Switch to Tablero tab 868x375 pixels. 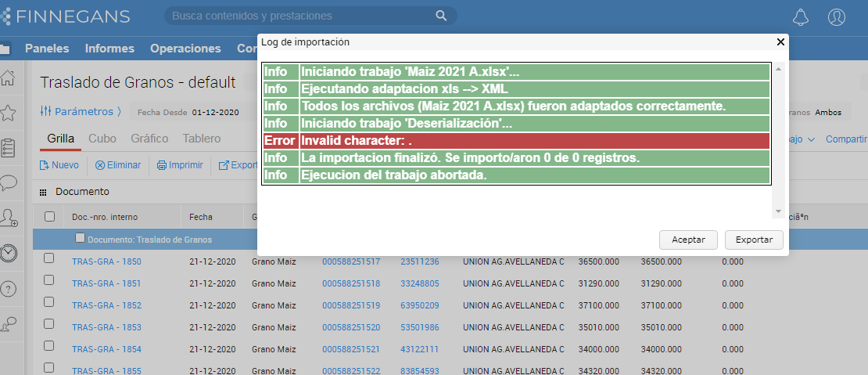point(202,139)
